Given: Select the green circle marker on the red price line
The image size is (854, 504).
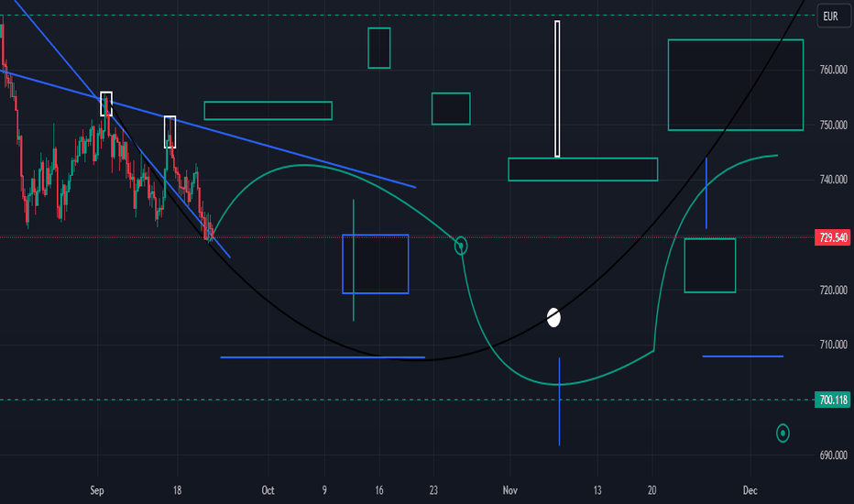Looking at the screenshot, I should [x=461, y=246].
